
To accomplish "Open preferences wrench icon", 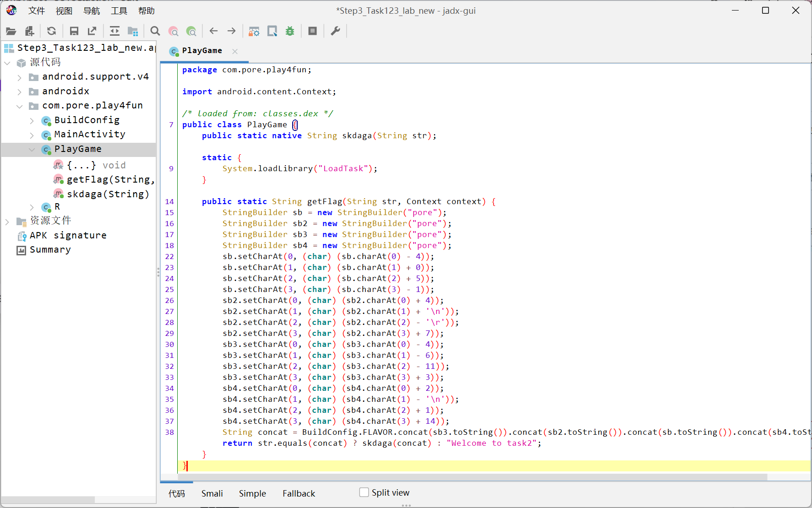I will click(x=335, y=31).
